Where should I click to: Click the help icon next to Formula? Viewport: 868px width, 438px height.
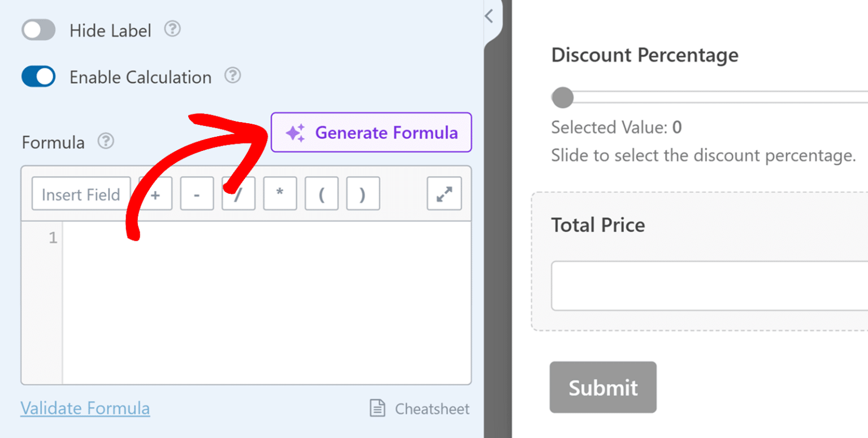pos(105,142)
